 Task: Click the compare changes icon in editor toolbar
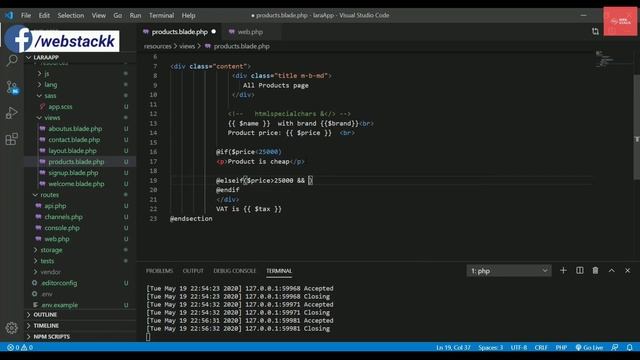[595, 31]
